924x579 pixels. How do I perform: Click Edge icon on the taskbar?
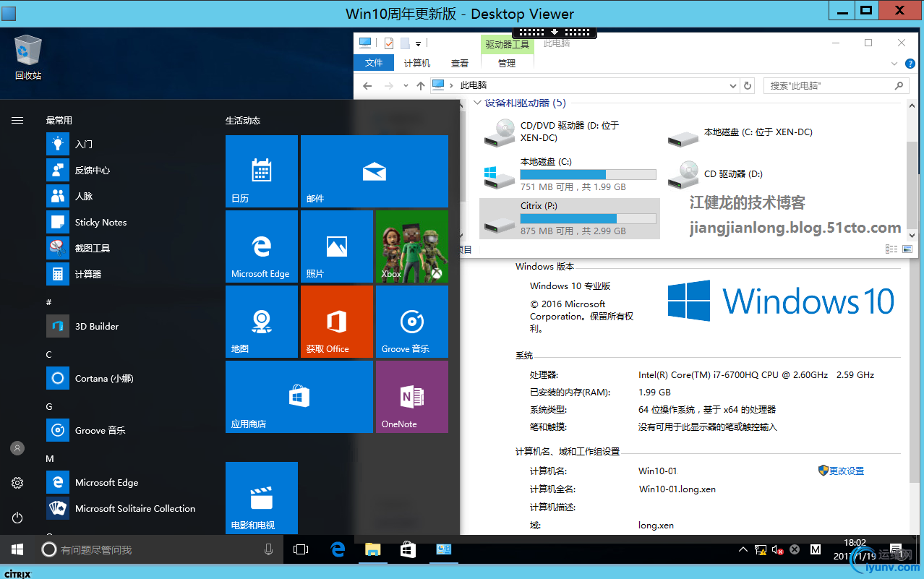(338, 549)
